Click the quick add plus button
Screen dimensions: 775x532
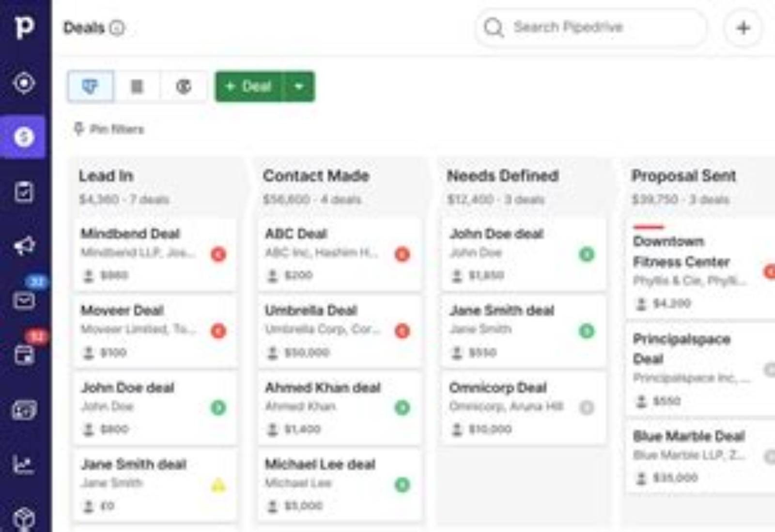click(743, 28)
